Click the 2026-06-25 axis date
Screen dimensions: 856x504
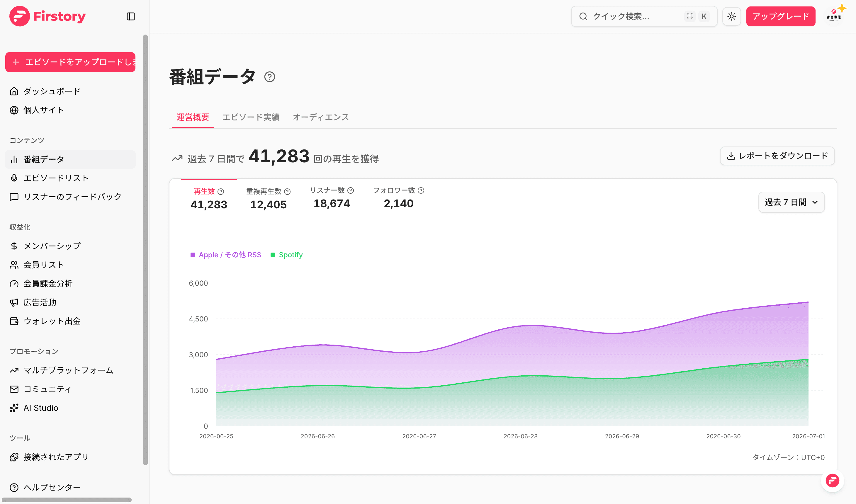216,436
